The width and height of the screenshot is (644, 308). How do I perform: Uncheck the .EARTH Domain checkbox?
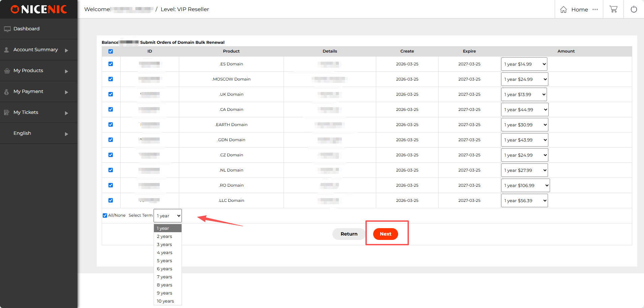[110, 125]
